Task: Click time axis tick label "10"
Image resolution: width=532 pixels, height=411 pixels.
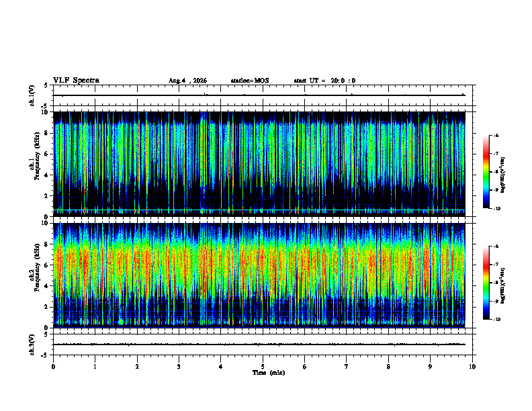Action: pos(472,367)
